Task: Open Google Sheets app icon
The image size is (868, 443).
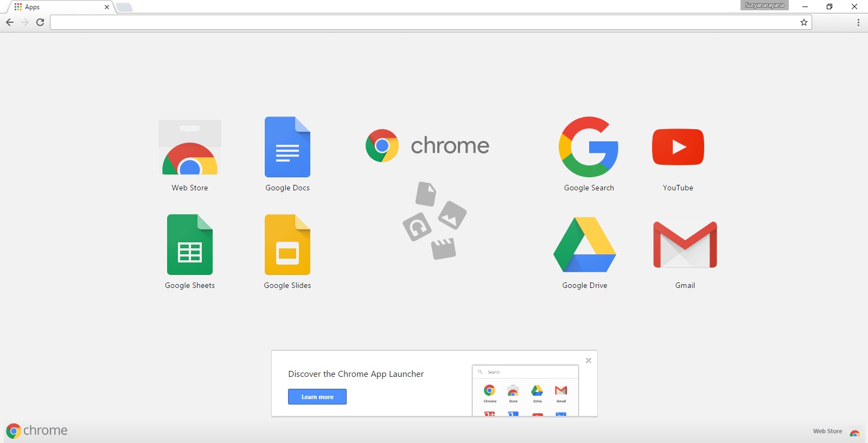Action: [x=190, y=245]
